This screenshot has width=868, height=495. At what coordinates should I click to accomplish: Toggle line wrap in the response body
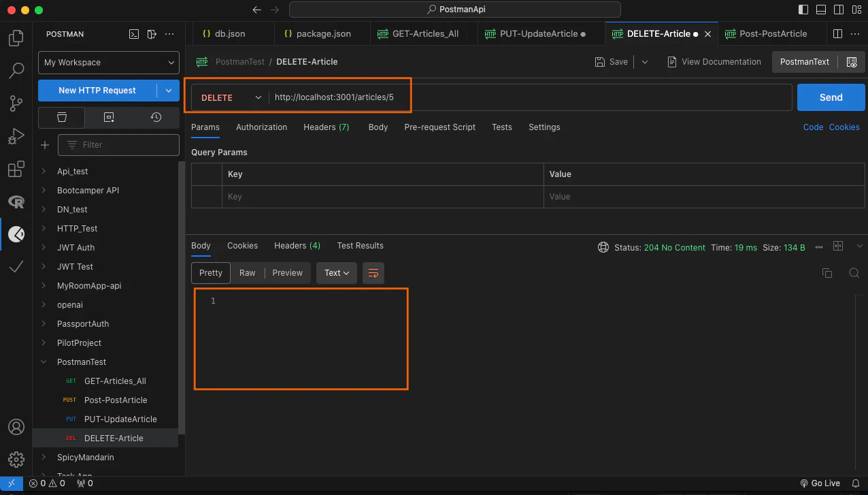pos(373,273)
